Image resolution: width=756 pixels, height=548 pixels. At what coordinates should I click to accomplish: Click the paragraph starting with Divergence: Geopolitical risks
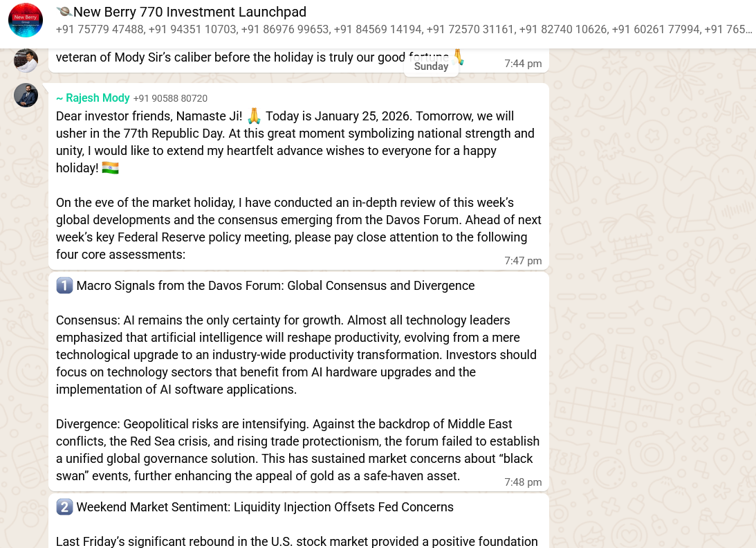(297, 450)
